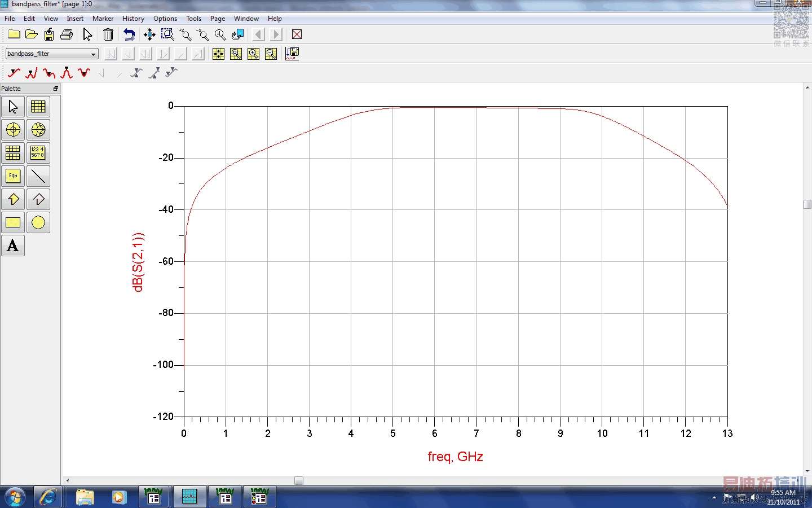Insert a new marker on the trace
Image resolution: width=812 pixels, height=508 pixels.
click(14, 73)
